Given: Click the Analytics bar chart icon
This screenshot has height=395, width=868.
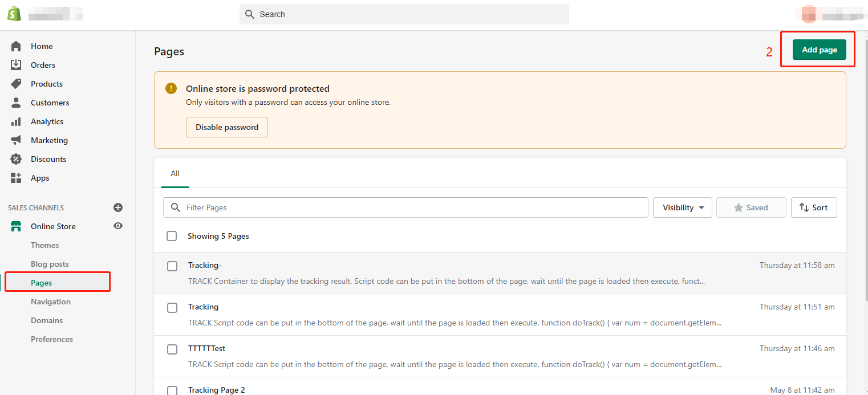Looking at the screenshot, I should click(x=16, y=121).
